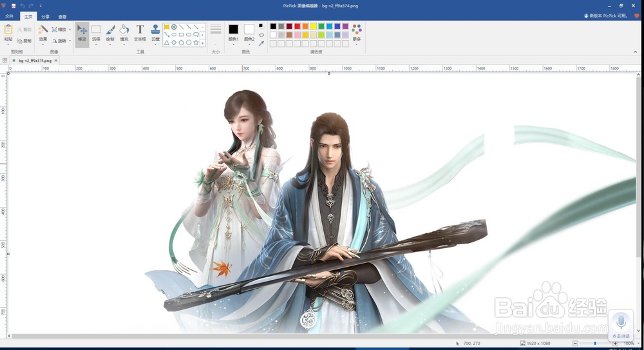Click the swap colors arrows icon
This screenshot has height=350, width=644.
coord(261,35)
